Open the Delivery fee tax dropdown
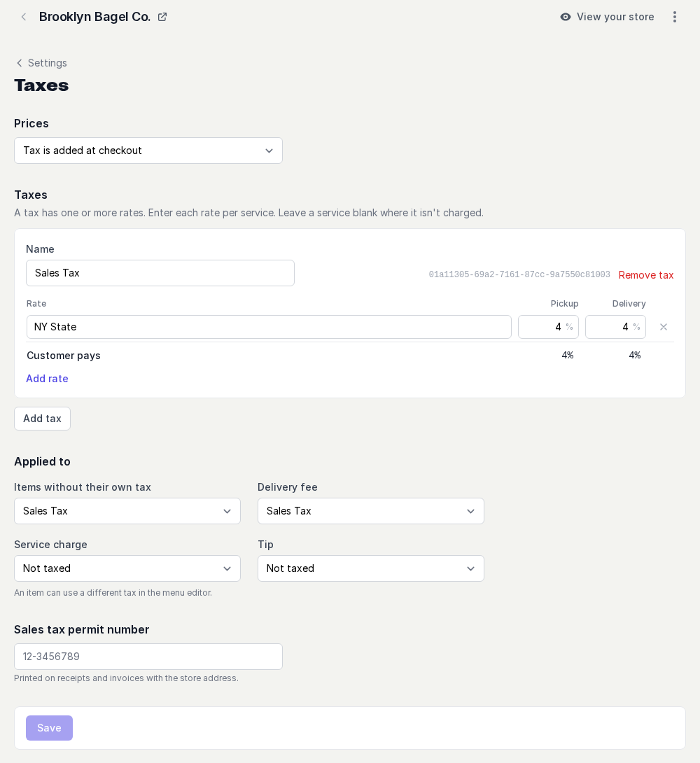 [371, 511]
